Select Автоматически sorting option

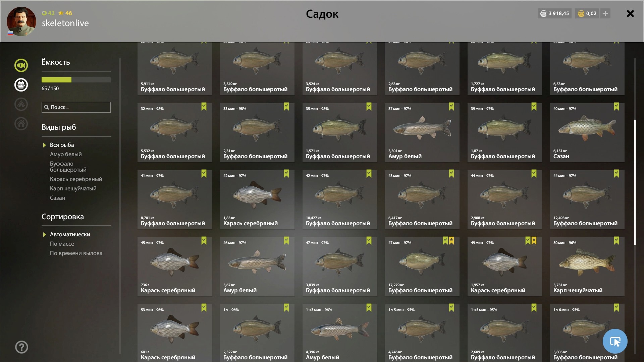pos(70,234)
